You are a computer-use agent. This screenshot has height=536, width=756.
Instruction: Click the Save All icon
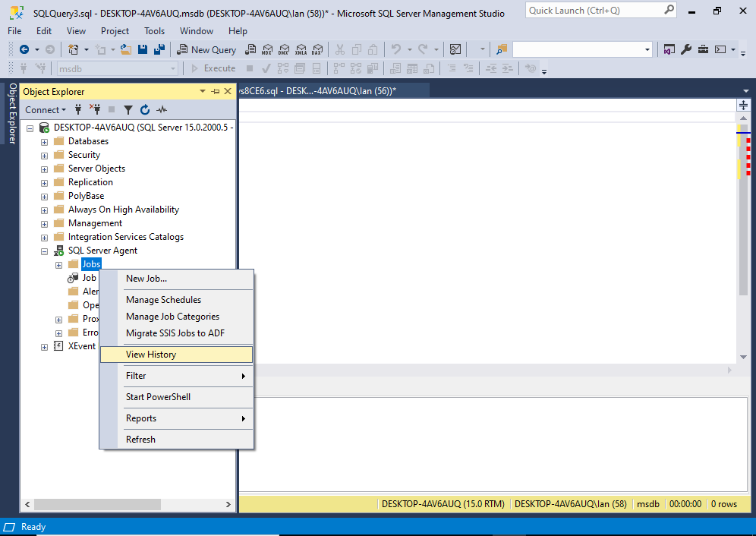pyautogui.click(x=159, y=49)
